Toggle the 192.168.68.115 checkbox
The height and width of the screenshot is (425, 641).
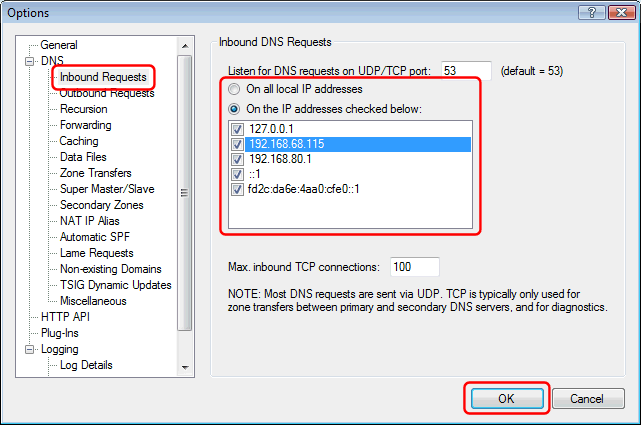(236, 144)
